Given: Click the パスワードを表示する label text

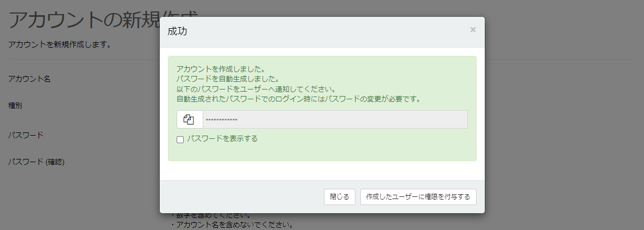Looking at the screenshot, I should pyautogui.click(x=222, y=139).
